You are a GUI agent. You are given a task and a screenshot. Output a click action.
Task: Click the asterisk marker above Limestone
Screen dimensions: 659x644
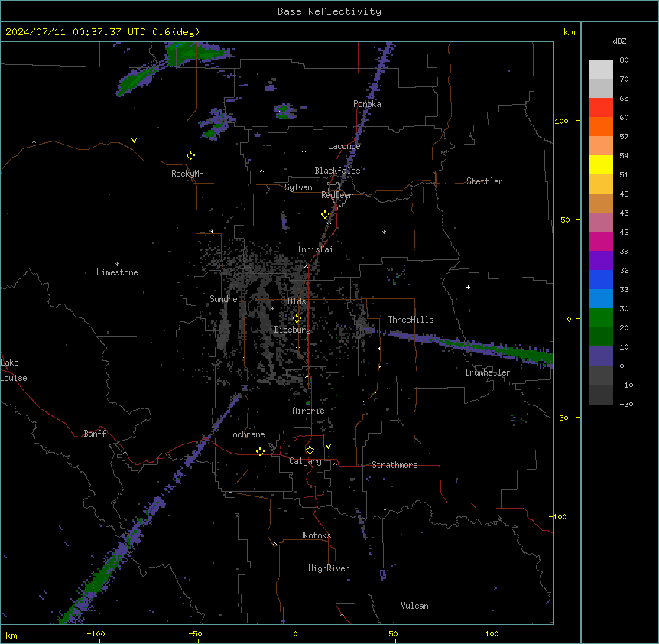coord(117,265)
